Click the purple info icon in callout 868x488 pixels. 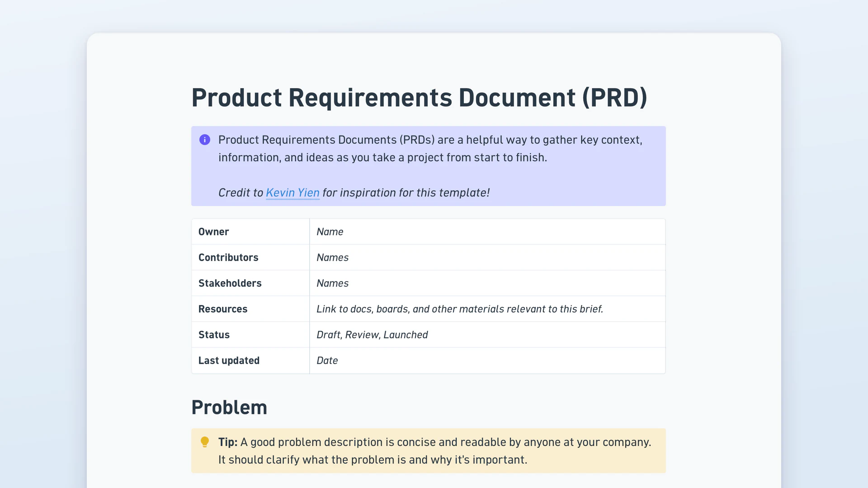[x=205, y=140]
